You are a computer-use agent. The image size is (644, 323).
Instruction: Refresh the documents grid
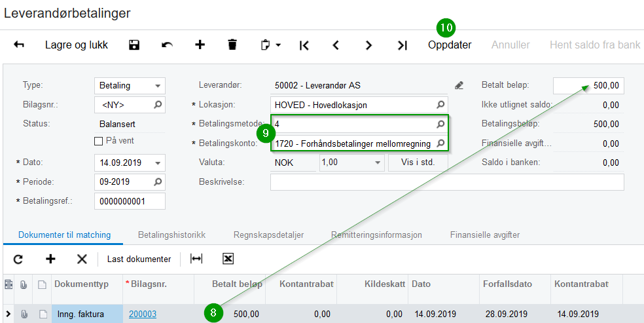[x=18, y=259]
